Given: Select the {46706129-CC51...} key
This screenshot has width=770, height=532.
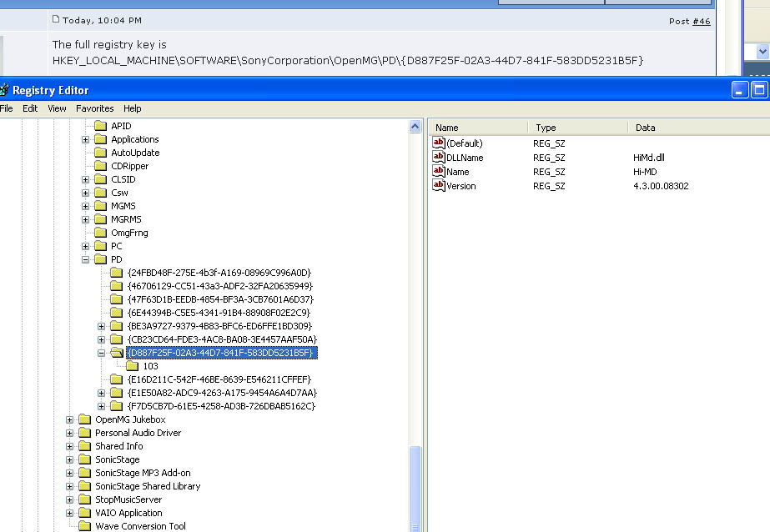Looking at the screenshot, I should pos(220,286).
